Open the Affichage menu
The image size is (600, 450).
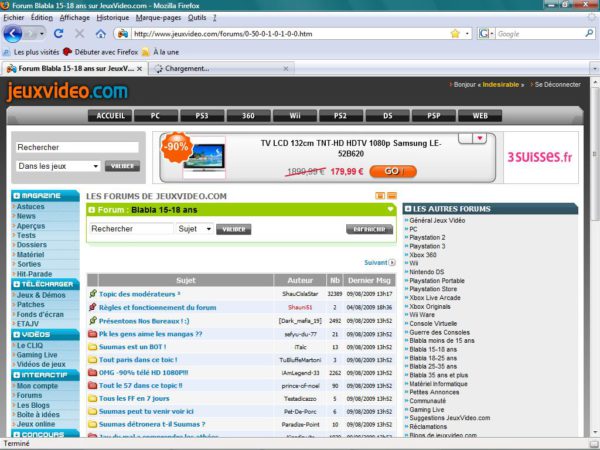(75, 18)
